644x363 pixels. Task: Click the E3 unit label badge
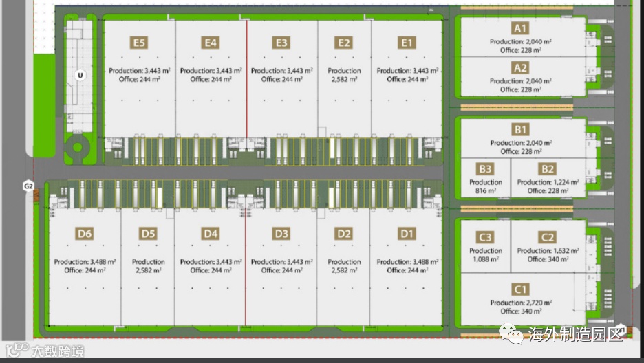(x=281, y=43)
